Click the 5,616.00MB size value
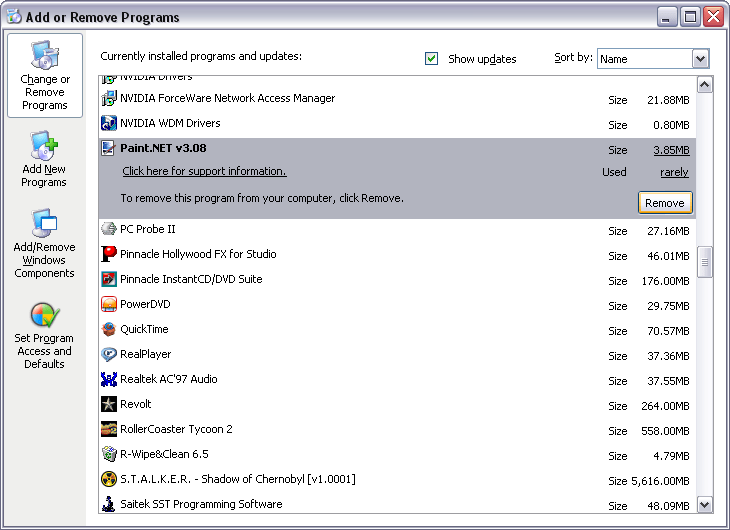 (660, 481)
